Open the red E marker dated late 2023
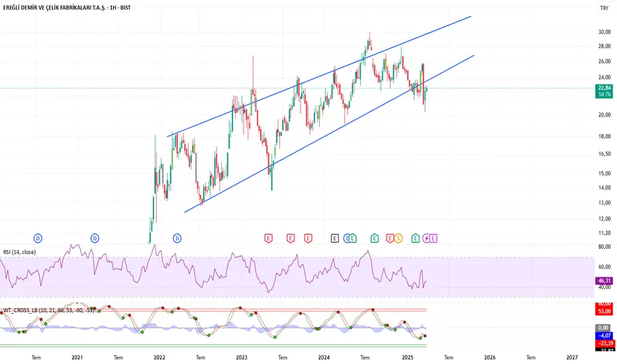The width and height of the screenshot is (617, 364). point(308,238)
